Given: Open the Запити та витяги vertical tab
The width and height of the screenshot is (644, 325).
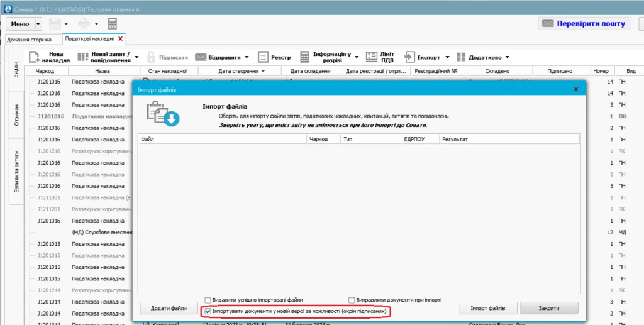Looking at the screenshot, I should (16, 172).
